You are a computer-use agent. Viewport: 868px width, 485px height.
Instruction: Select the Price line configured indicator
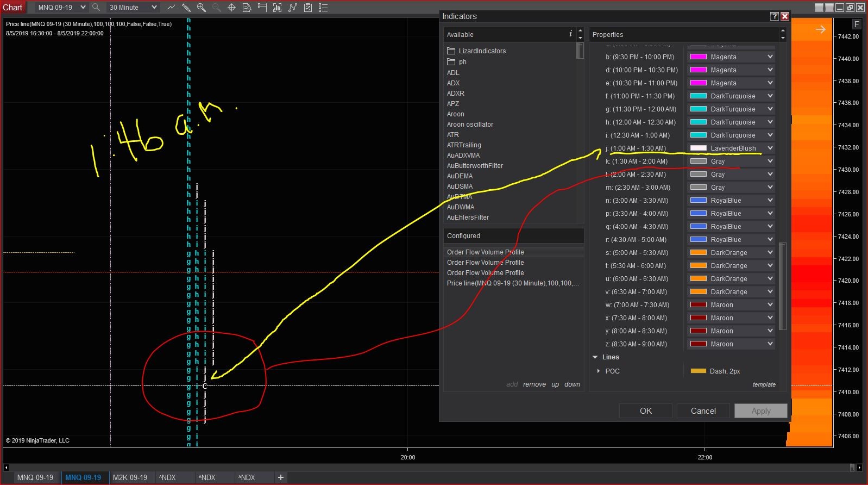point(513,283)
